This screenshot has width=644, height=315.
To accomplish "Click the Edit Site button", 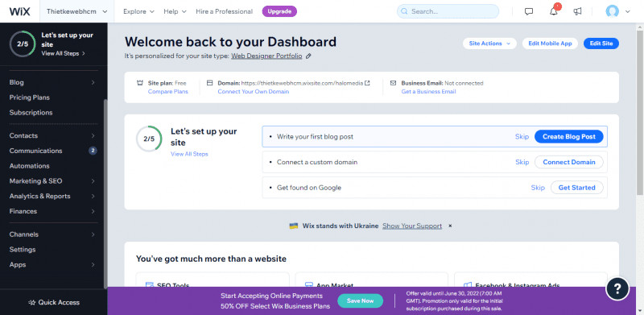I will [601, 44].
